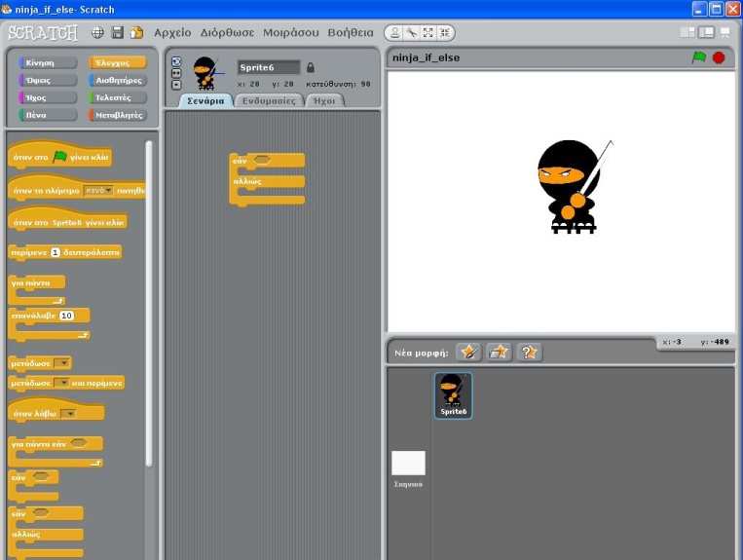743x560 pixels.
Task: Select the Αισθητήρες block category
Action: point(118,81)
